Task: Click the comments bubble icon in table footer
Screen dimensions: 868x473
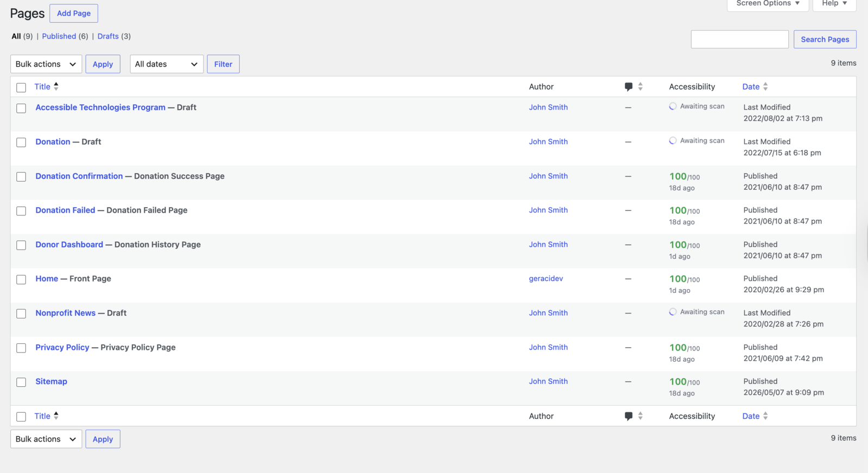Action: pyautogui.click(x=628, y=416)
